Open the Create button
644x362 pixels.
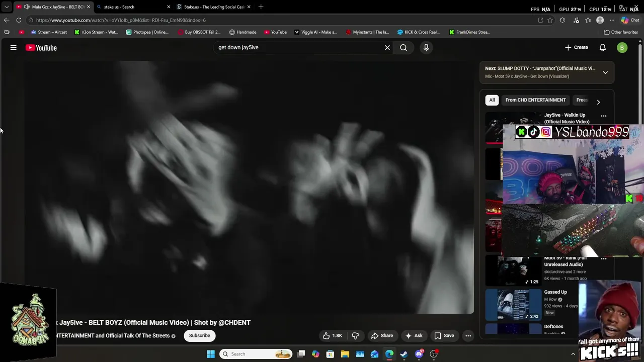576,47
